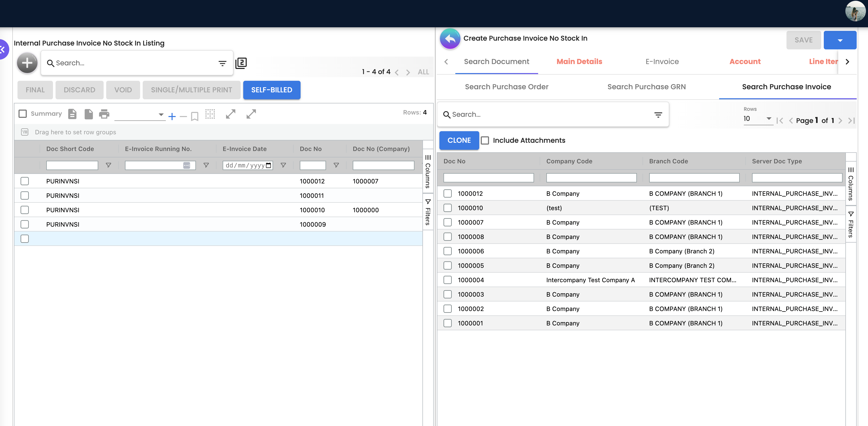Open the listing toolbar layout dropdown
Viewport: 868px width, 426px height.
(140, 114)
